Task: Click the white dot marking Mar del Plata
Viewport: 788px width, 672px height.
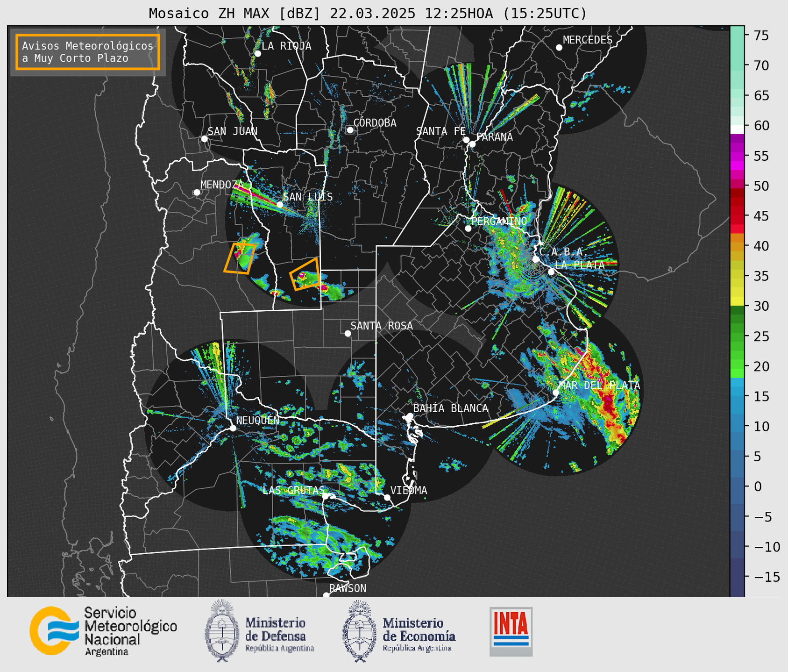Action: [556, 392]
